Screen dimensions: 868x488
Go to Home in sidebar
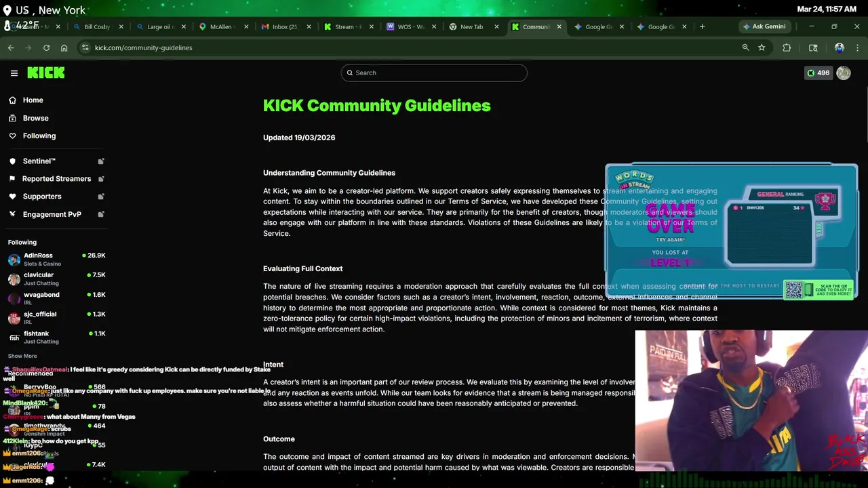(33, 100)
